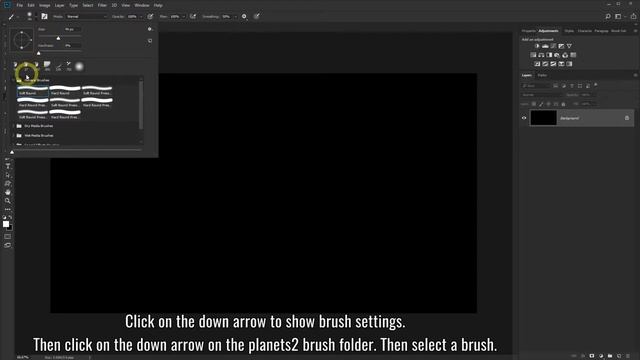This screenshot has width=640, height=360.
Task: Select the Hard Round brush preset
Action: pos(65,91)
